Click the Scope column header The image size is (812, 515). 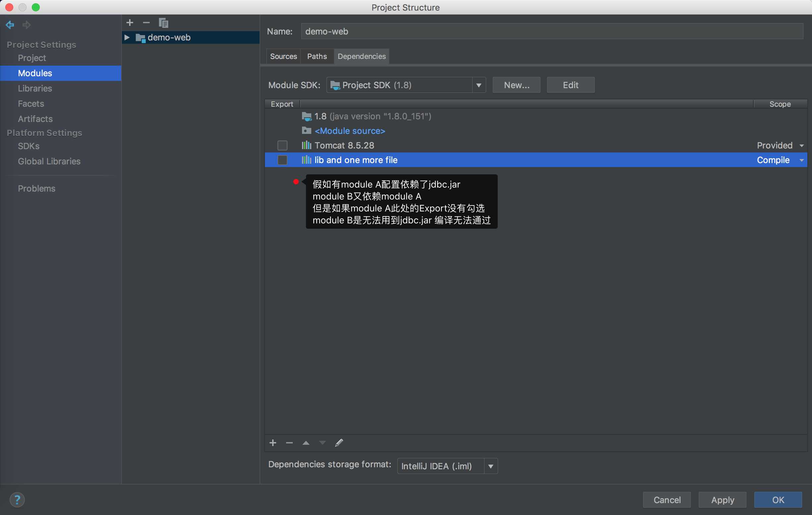click(780, 104)
